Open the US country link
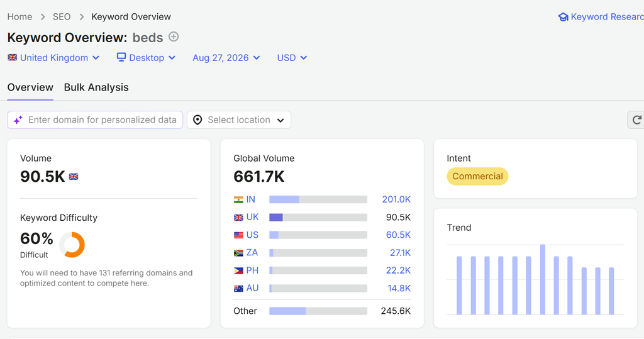Viewport: 644px width, 339px height. click(252, 235)
